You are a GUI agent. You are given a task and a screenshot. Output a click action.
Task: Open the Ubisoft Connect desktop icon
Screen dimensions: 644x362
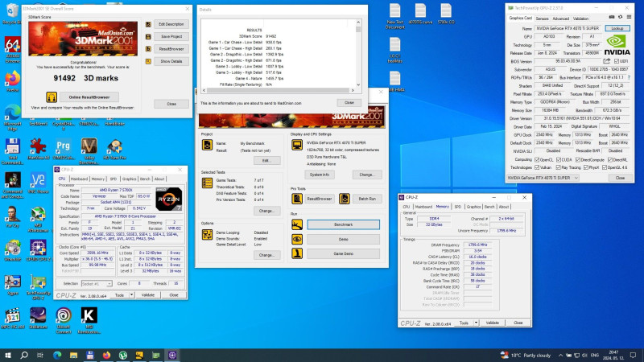coord(64,319)
